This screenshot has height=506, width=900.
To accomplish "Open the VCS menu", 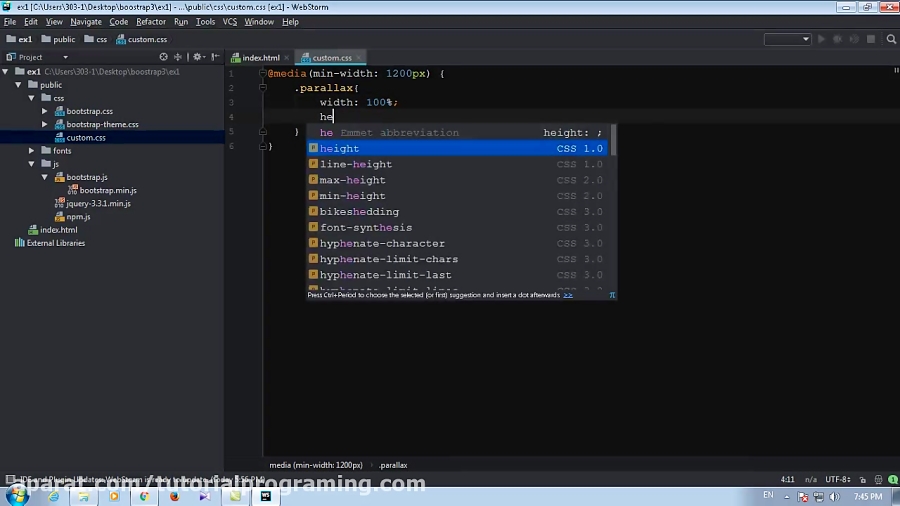I will (x=230, y=22).
